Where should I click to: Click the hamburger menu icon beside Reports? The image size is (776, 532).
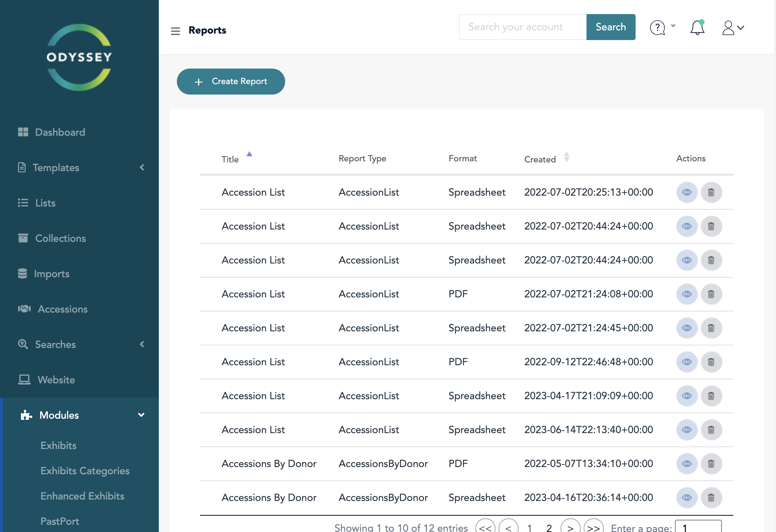click(175, 31)
